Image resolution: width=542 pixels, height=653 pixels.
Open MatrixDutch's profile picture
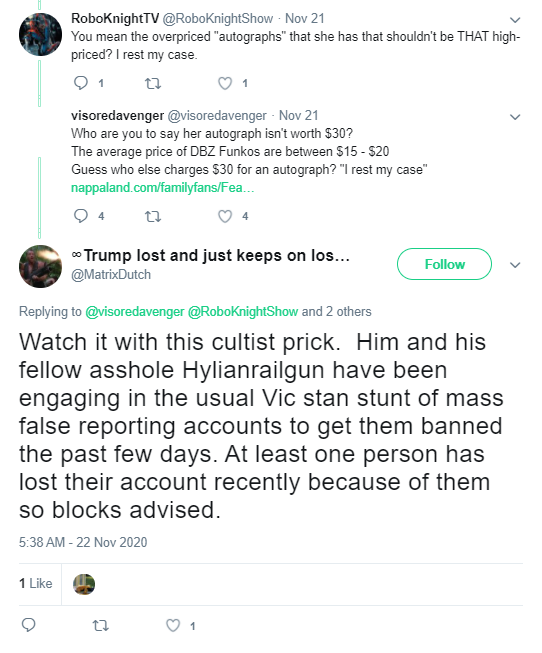(40, 266)
